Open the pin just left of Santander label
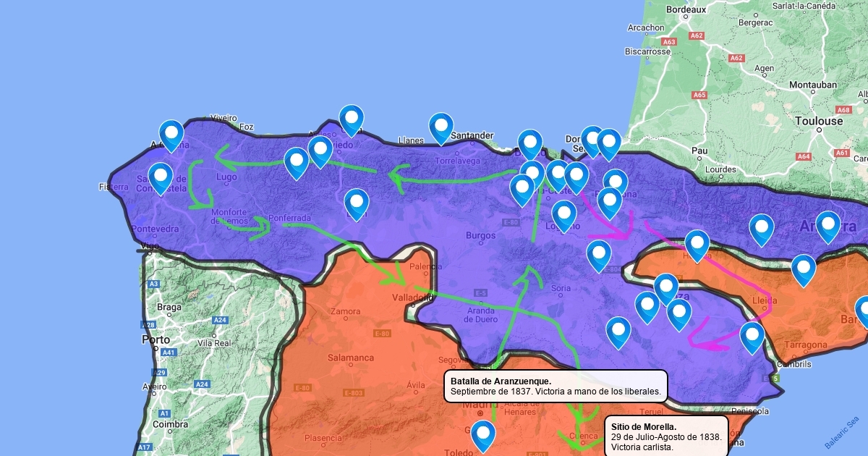The image size is (868, 456). [441, 127]
